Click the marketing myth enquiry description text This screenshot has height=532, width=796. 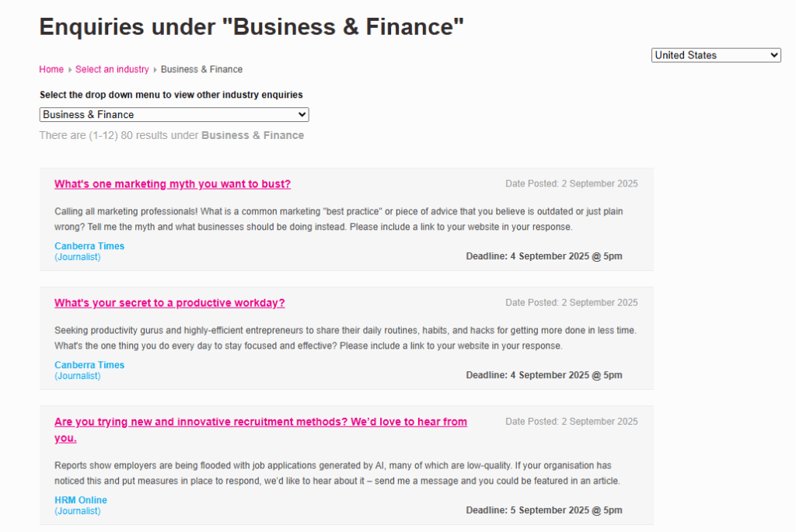click(x=338, y=219)
